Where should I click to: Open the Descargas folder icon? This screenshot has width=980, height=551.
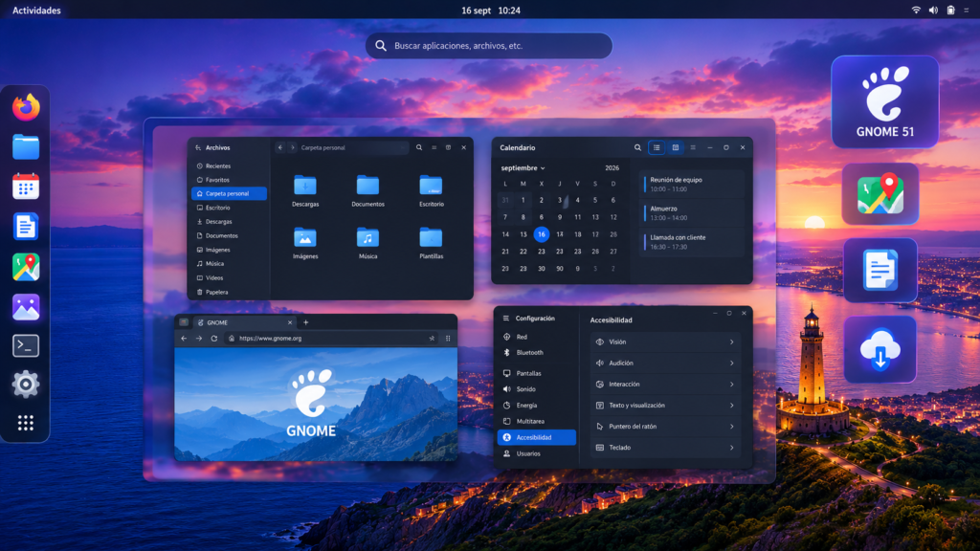click(305, 186)
